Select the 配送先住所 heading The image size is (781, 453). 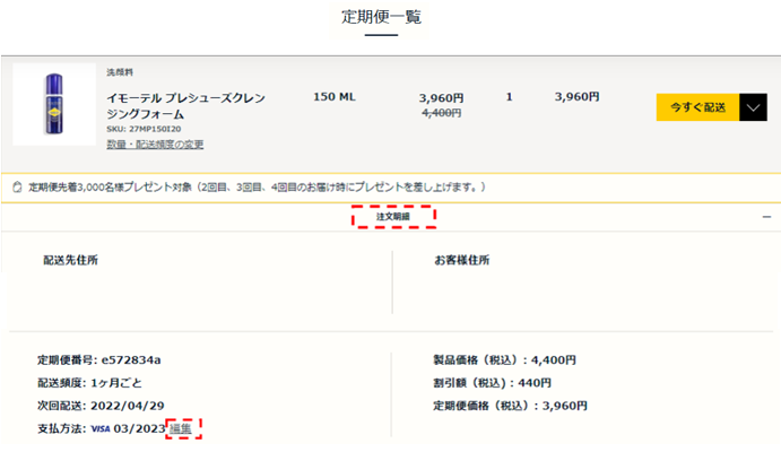click(70, 260)
